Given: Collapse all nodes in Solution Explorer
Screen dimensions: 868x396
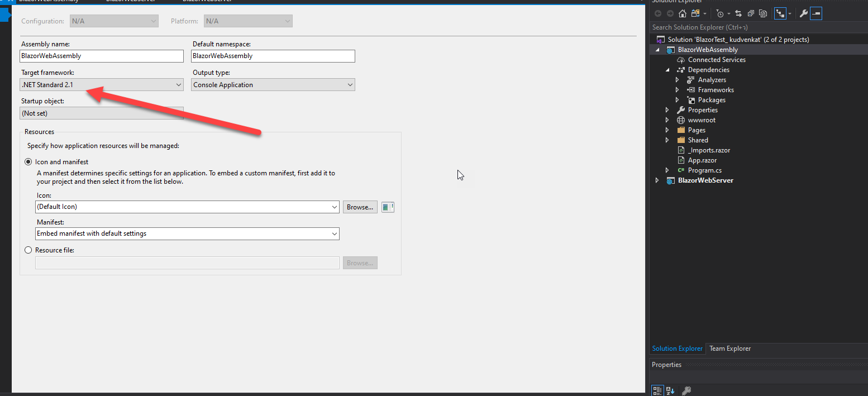Looking at the screenshot, I should point(751,13).
